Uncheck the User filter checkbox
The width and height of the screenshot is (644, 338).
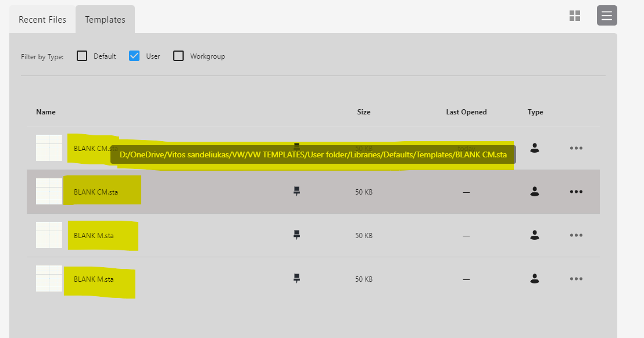(134, 56)
